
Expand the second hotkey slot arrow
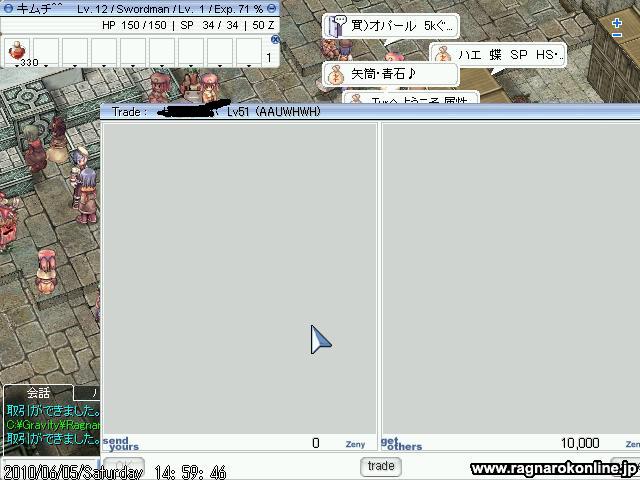(46, 65)
